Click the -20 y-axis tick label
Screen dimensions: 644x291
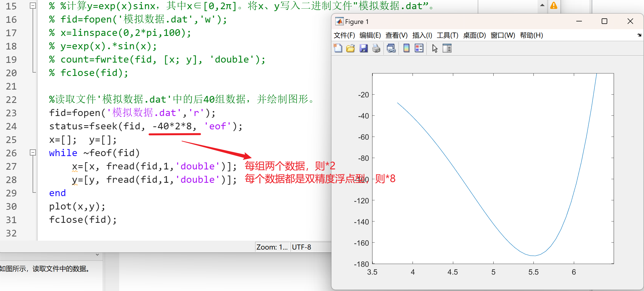[x=363, y=95]
